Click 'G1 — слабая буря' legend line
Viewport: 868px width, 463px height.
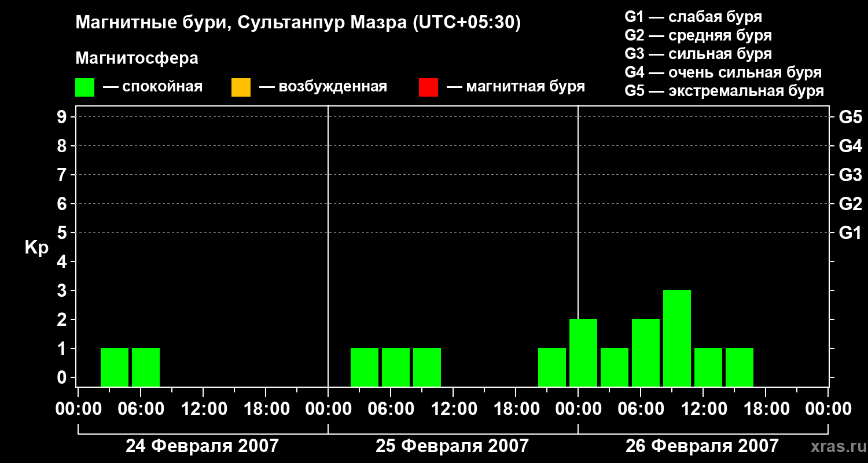pyautogui.click(x=693, y=17)
